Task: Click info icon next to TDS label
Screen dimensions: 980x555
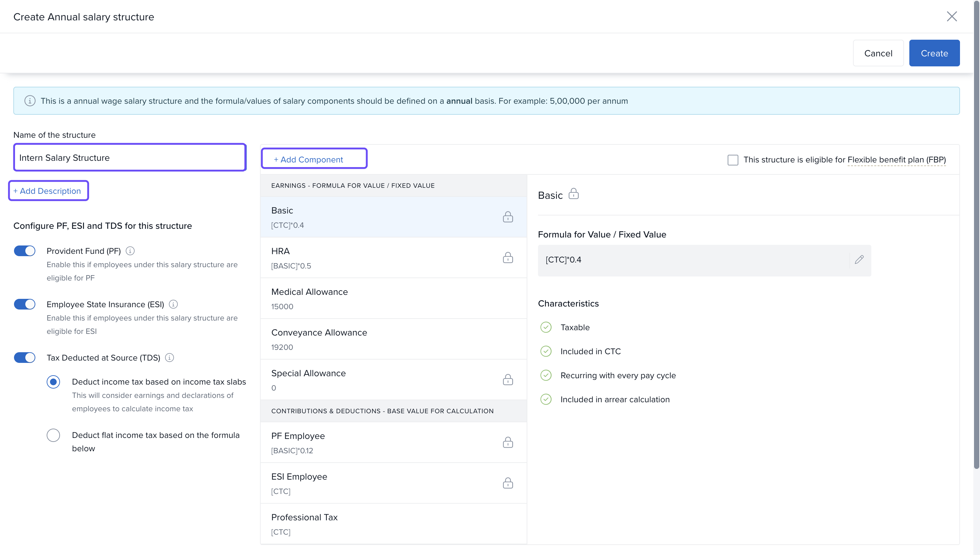Action: tap(169, 358)
